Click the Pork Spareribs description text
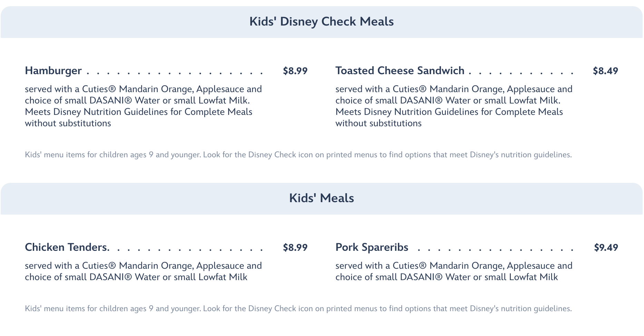 coord(454,271)
